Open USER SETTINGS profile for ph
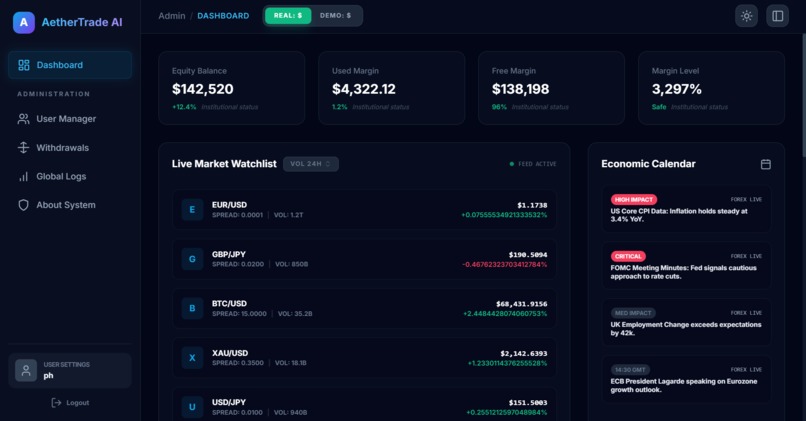Image resolution: width=806 pixels, height=421 pixels. pos(70,370)
